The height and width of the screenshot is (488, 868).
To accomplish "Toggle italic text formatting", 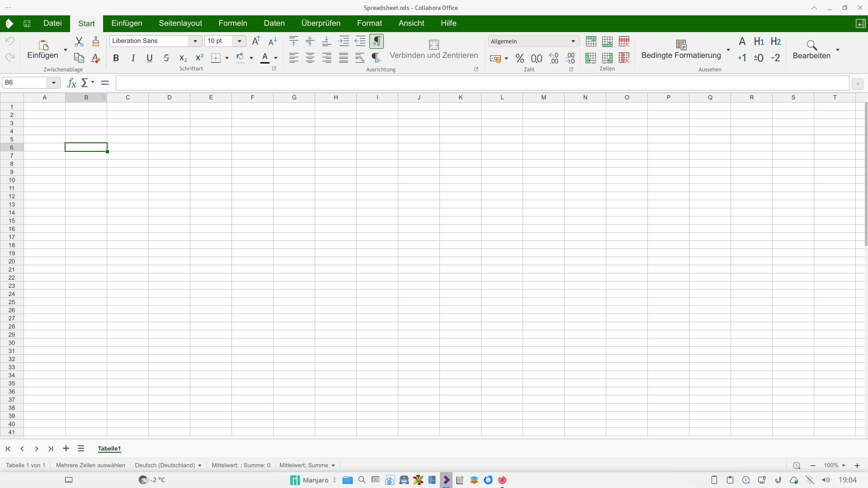I will coord(133,58).
